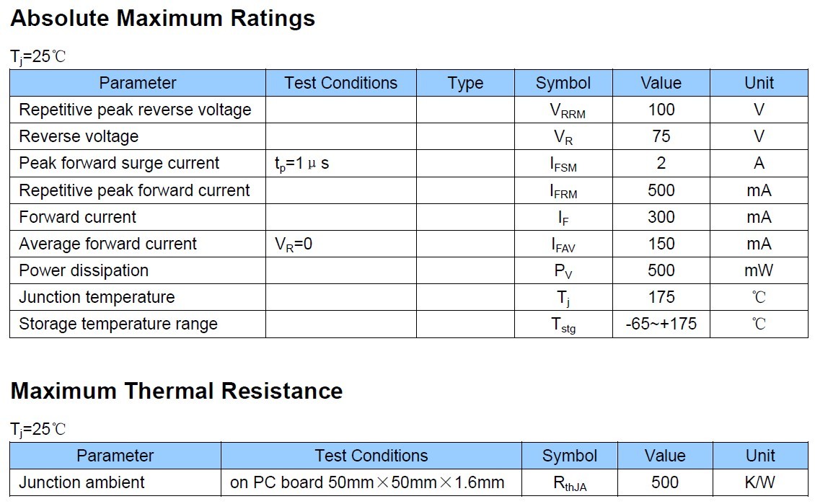Select the Parameter column header
Screen dimensions: 815x504
point(137,83)
